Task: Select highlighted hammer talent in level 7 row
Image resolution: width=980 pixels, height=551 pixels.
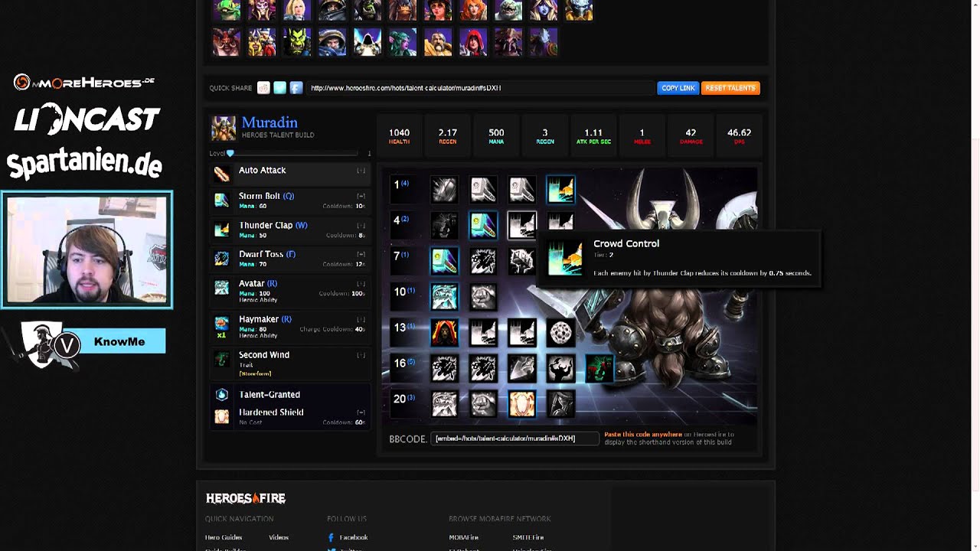Action: (444, 261)
